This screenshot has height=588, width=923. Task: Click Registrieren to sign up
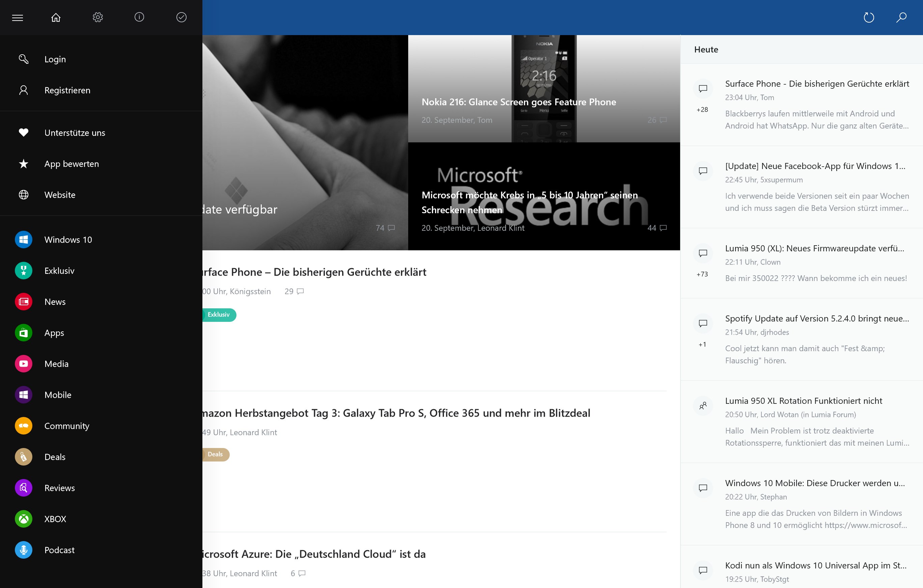click(67, 90)
